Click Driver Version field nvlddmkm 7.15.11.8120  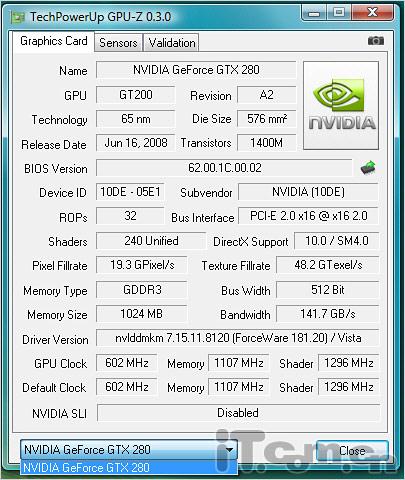coord(238,338)
